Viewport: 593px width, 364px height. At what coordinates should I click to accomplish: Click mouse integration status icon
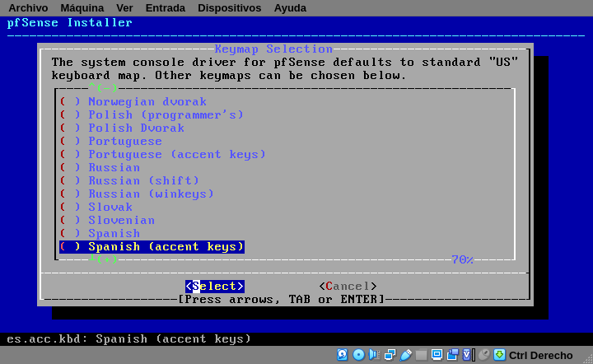pyautogui.click(x=483, y=355)
